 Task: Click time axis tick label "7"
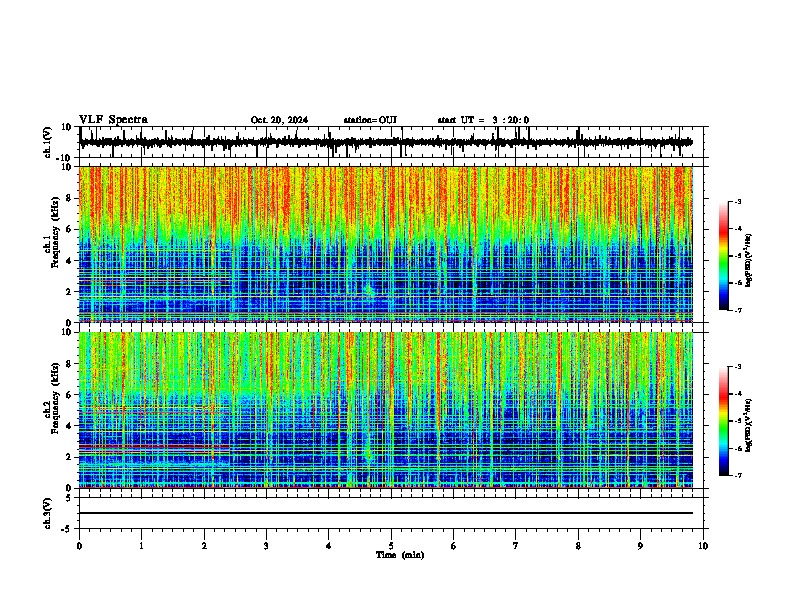click(516, 546)
